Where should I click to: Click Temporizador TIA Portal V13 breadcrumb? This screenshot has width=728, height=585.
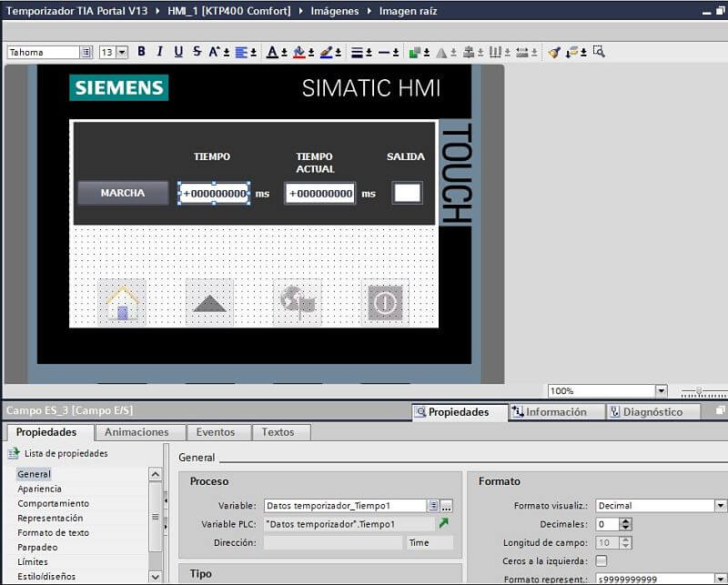pyautogui.click(x=76, y=11)
